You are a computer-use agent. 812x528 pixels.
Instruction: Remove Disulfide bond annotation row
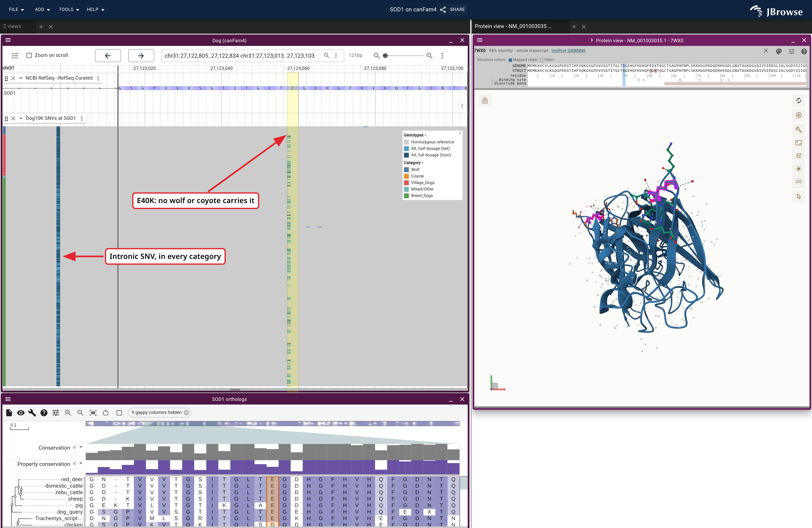coord(492,84)
